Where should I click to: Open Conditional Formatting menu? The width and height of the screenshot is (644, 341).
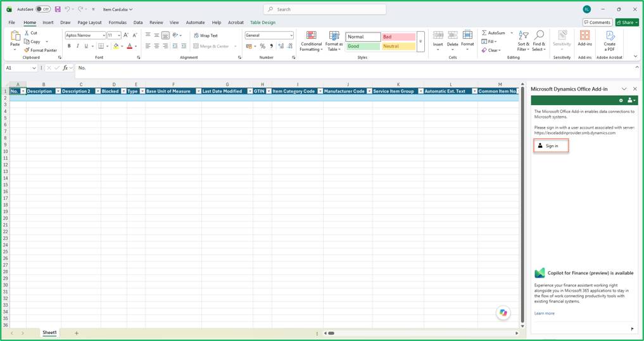[x=312, y=41]
